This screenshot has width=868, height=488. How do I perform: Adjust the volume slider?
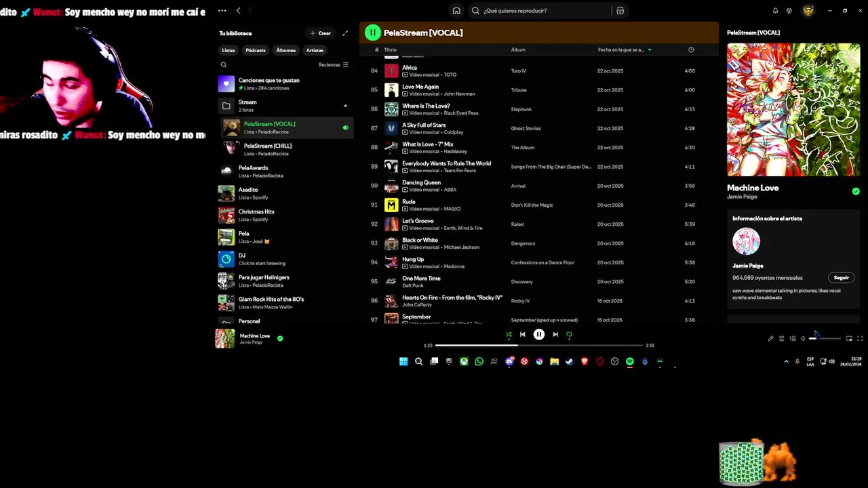point(825,338)
